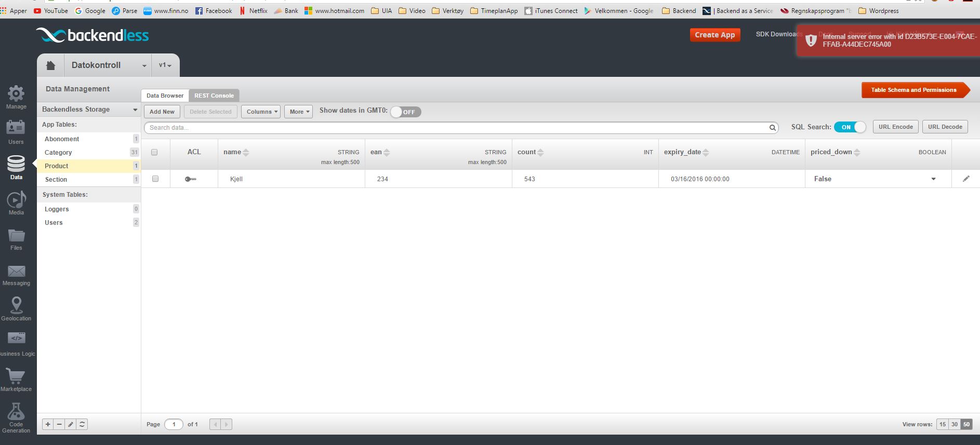The width and height of the screenshot is (980, 445).
Task: Set view rows to 15
Action: click(x=943, y=424)
